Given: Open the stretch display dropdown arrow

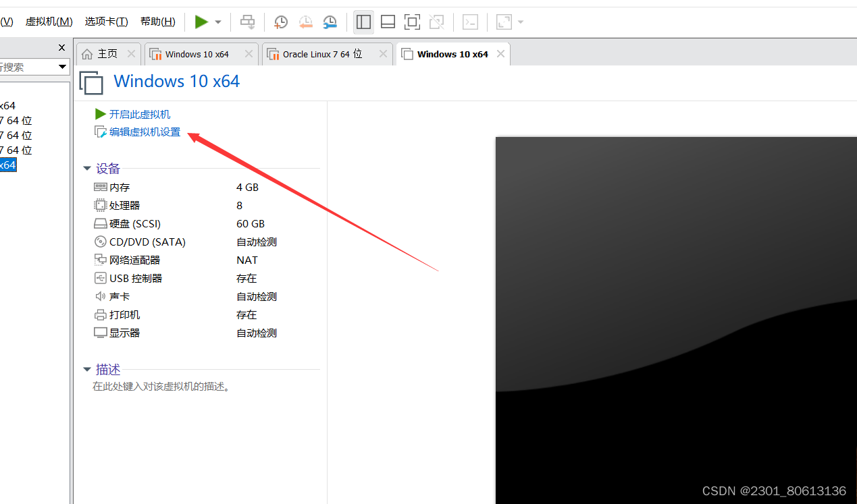Looking at the screenshot, I should pyautogui.click(x=521, y=22).
